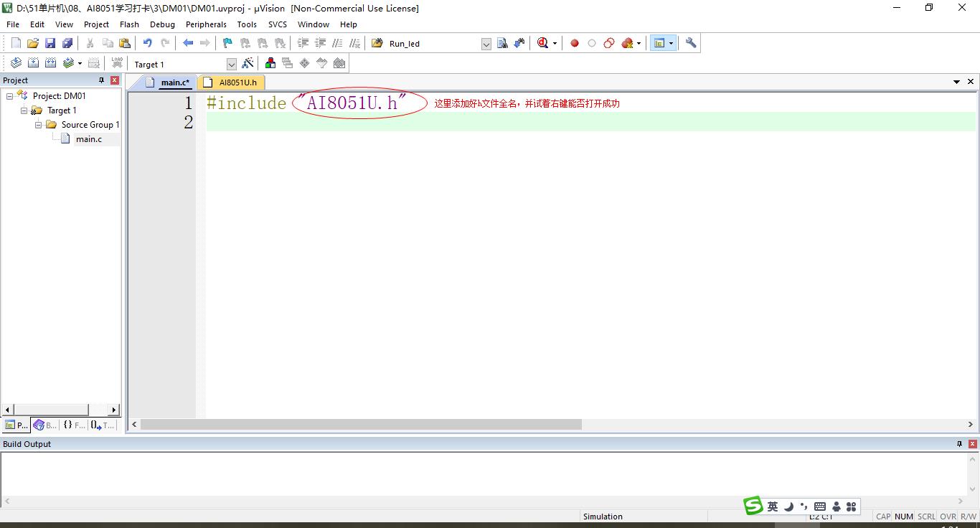Select main.c in the project tree
This screenshot has width=980, height=528.
pos(89,139)
